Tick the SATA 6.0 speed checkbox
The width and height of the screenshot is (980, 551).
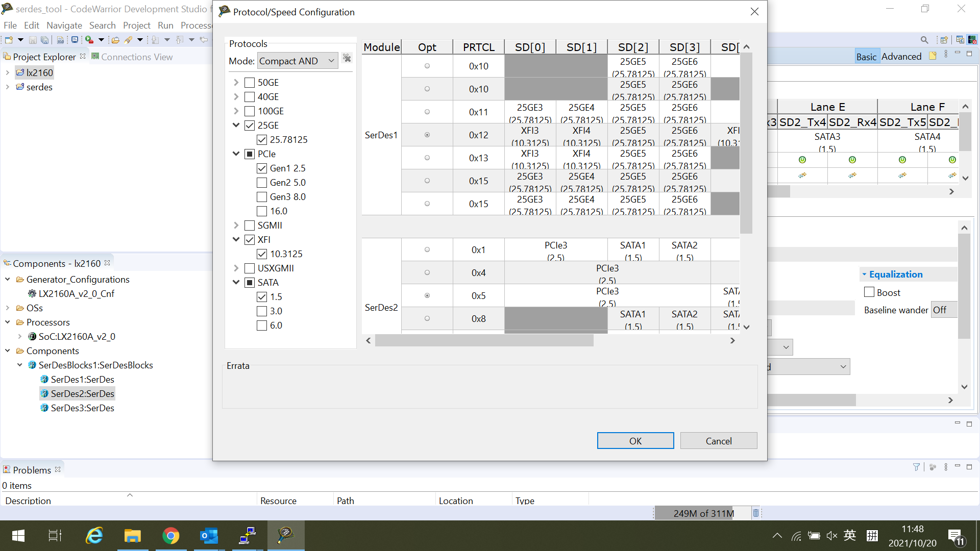(262, 325)
